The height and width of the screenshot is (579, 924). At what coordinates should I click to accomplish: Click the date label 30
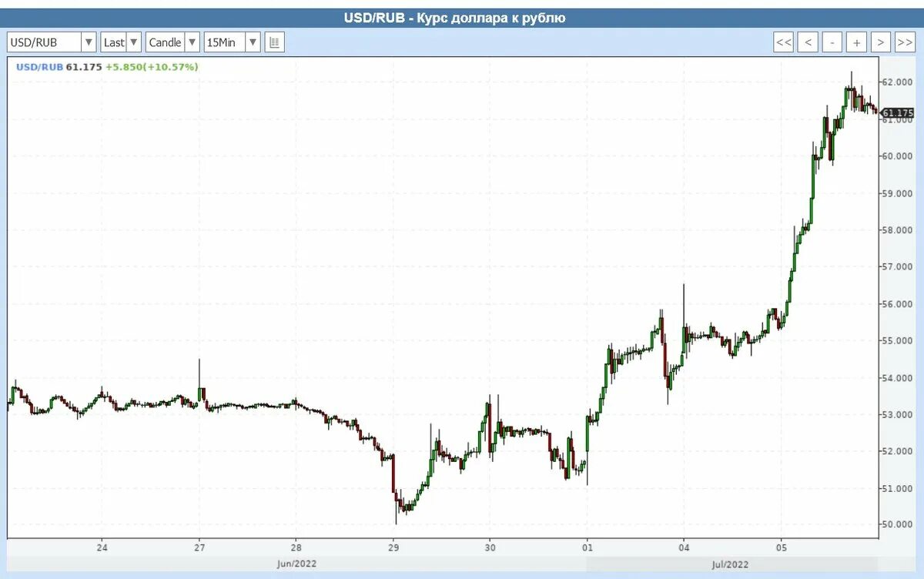click(x=490, y=549)
